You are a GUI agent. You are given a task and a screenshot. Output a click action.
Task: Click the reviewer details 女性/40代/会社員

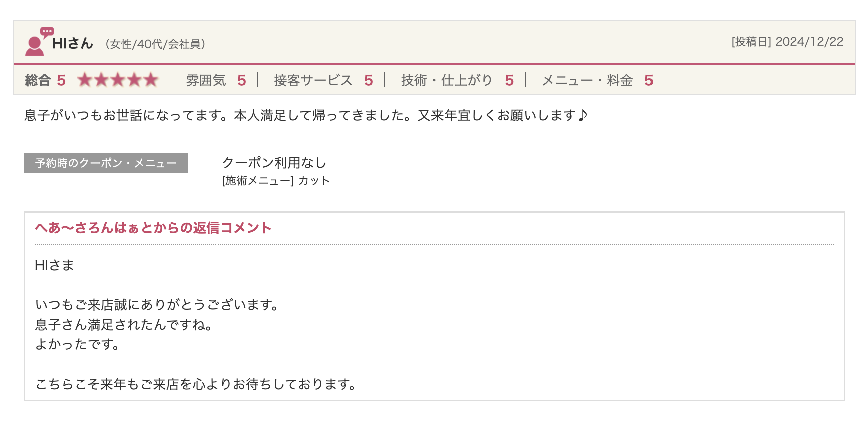[x=155, y=44]
